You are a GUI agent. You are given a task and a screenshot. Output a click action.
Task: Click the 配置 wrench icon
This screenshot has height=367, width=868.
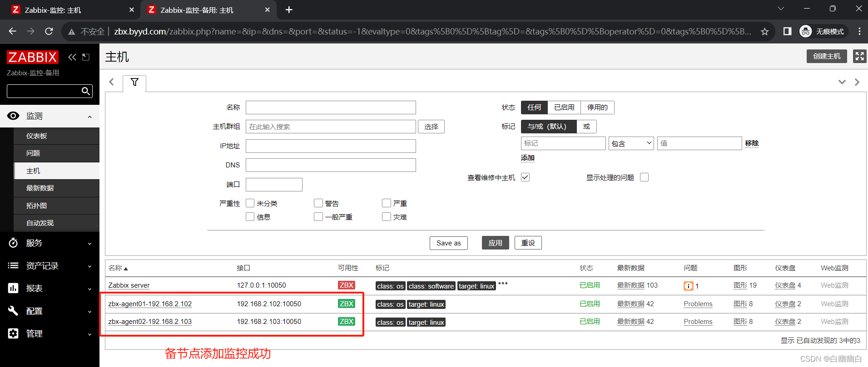point(13,311)
